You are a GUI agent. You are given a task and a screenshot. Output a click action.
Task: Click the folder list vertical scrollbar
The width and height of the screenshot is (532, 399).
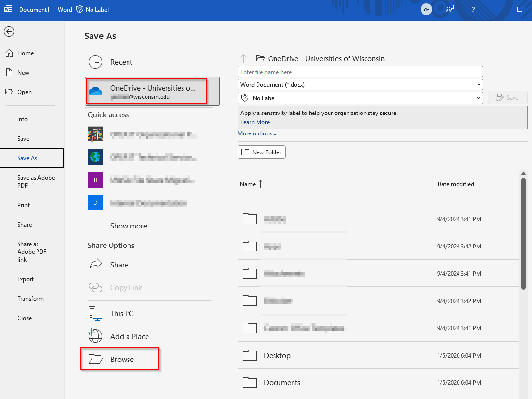523,234
